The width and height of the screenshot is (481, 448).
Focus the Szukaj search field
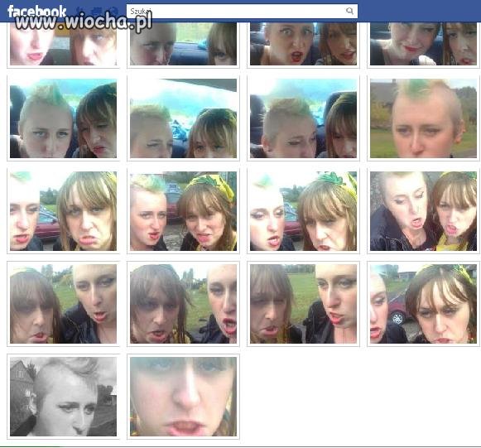pyautogui.click(x=242, y=11)
